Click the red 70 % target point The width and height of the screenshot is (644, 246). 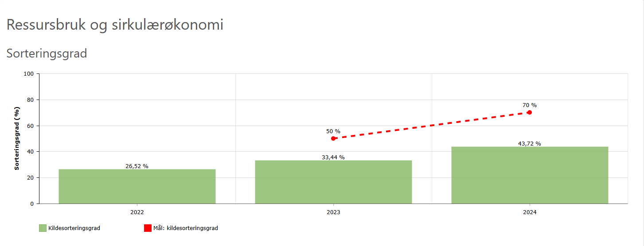click(x=529, y=112)
